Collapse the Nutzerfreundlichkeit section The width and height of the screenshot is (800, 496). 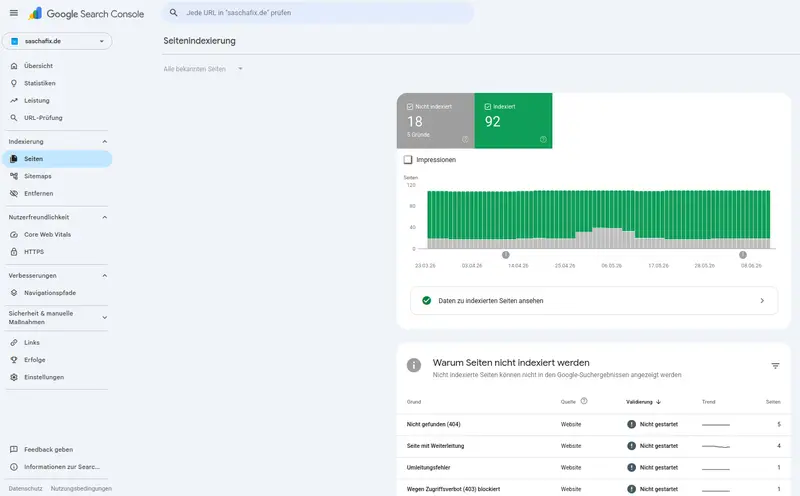(x=105, y=217)
